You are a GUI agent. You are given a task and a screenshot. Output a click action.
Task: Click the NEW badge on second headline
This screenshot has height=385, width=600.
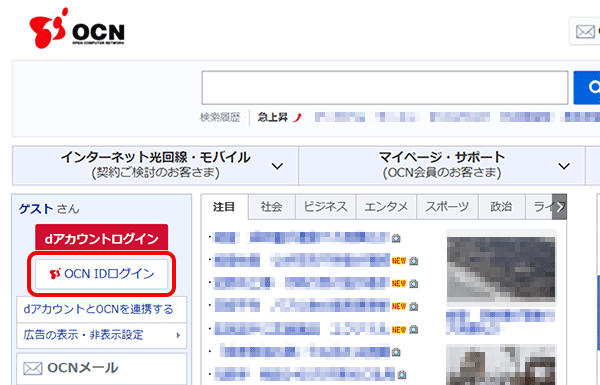(x=398, y=261)
